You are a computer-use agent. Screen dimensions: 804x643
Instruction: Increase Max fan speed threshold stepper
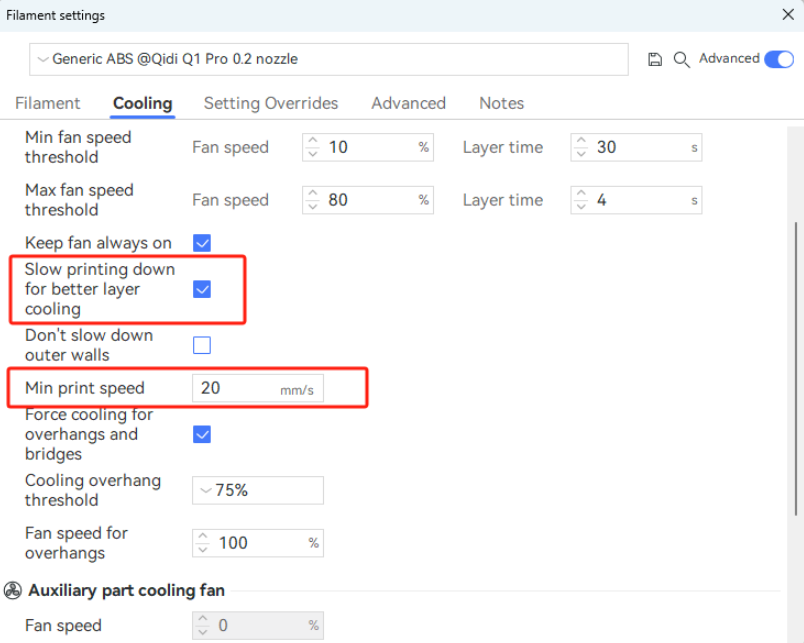(x=313, y=194)
